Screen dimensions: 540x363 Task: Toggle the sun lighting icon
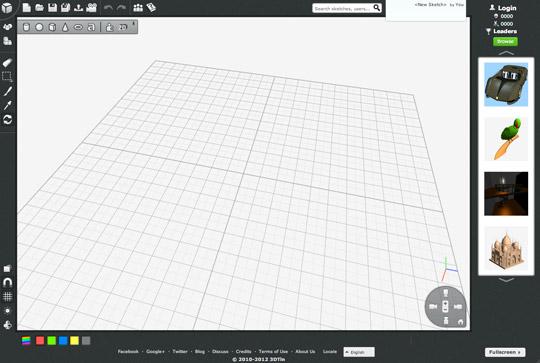7,311
